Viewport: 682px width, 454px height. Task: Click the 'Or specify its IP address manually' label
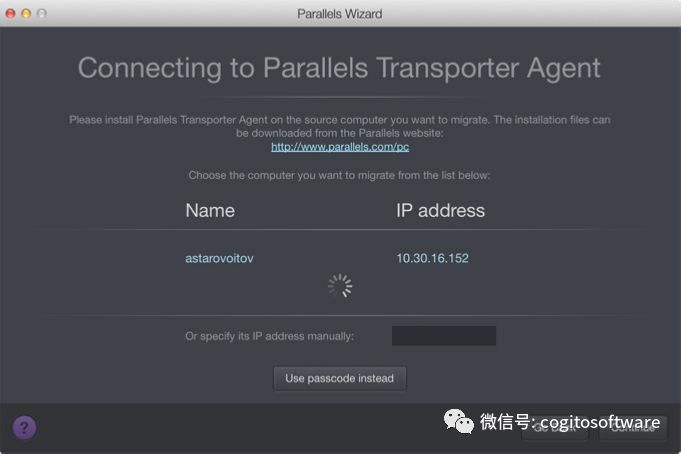(270, 336)
